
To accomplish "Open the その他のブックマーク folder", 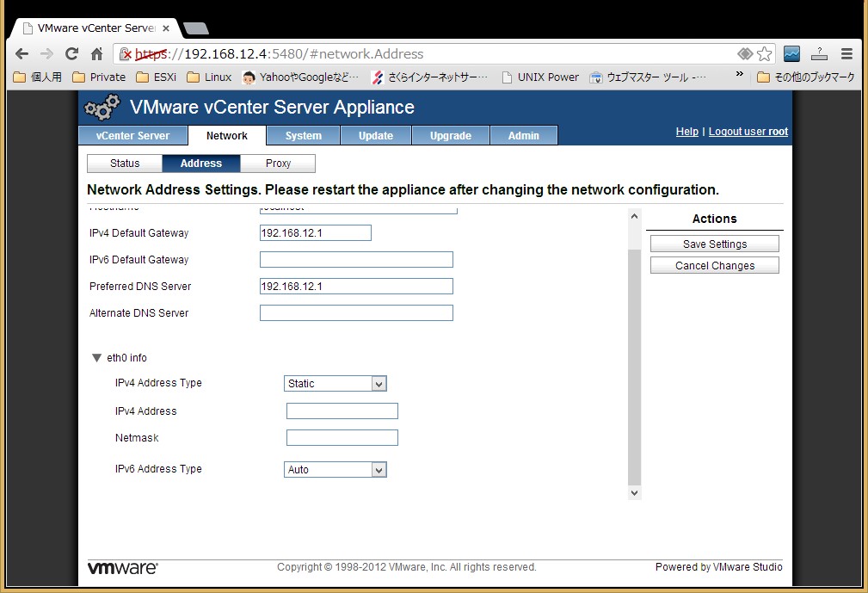I will pos(806,77).
